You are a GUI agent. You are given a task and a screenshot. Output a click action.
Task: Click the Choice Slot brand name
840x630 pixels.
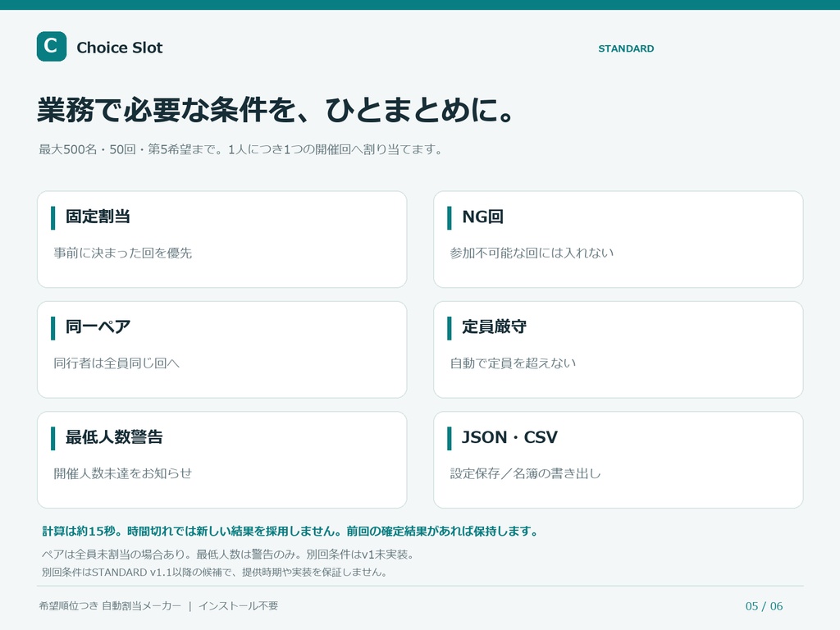point(120,48)
